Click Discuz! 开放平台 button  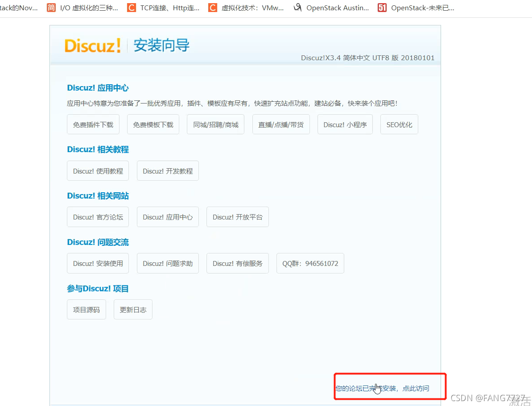click(x=238, y=217)
